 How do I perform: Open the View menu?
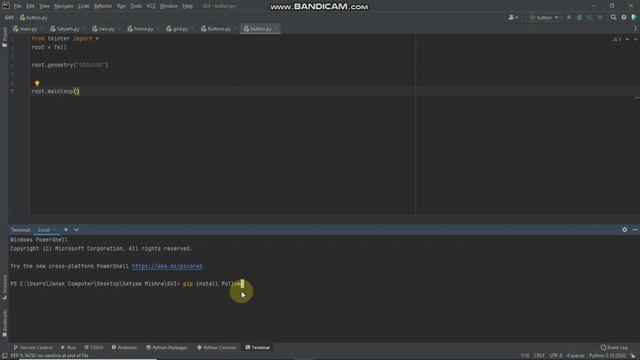point(44,6)
